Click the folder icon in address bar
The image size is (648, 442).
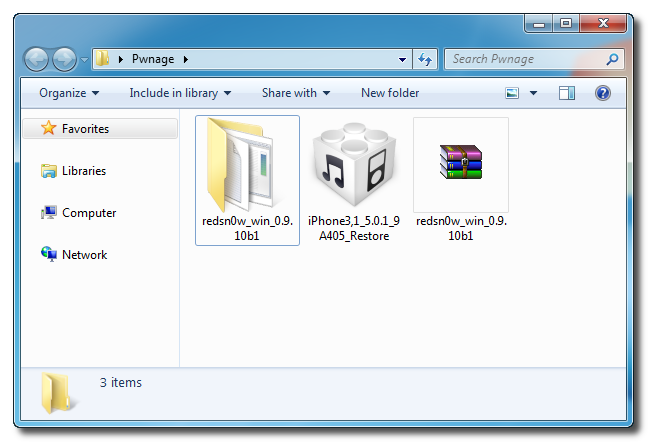pyautogui.click(x=102, y=59)
